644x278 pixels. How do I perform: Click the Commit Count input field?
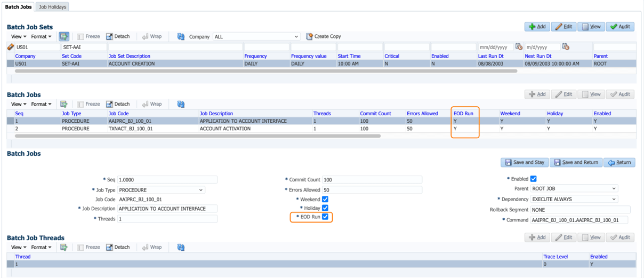(x=372, y=180)
